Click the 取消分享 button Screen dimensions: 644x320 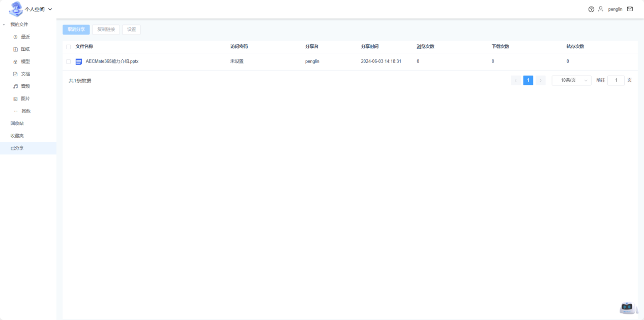76,29
